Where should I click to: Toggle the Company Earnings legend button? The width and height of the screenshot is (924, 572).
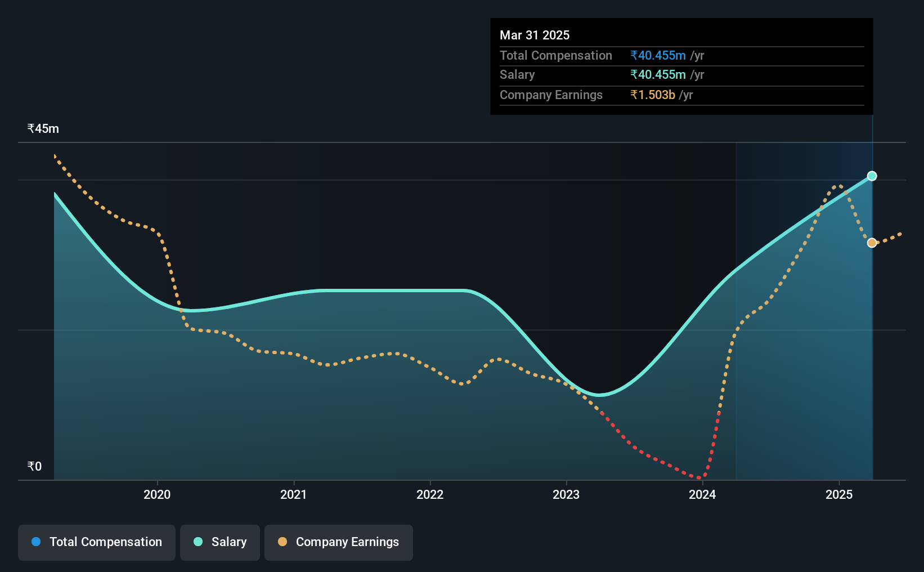tap(339, 542)
